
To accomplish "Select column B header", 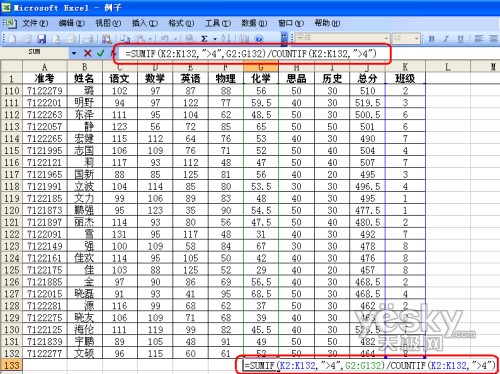I will [85, 67].
